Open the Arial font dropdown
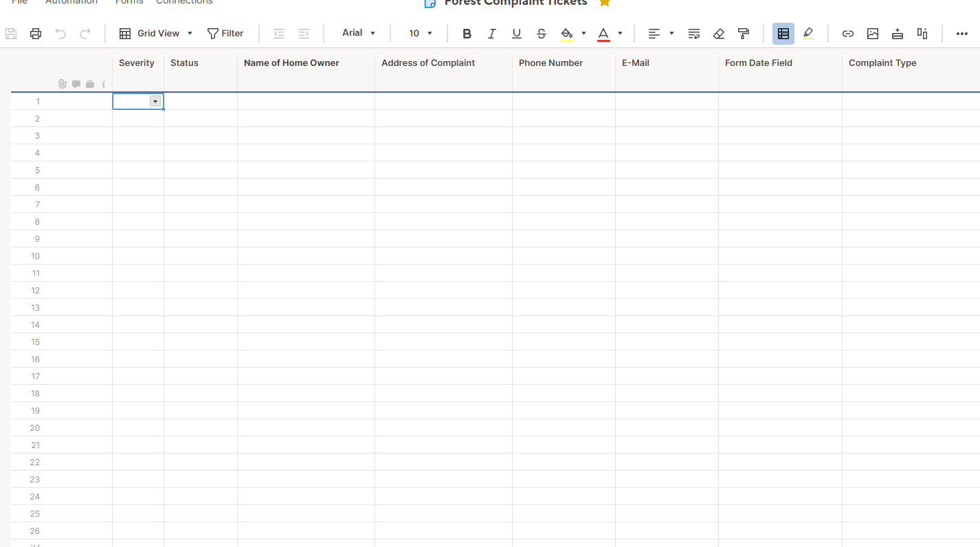Image resolution: width=980 pixels, height=547 pixels. point(359,33)
